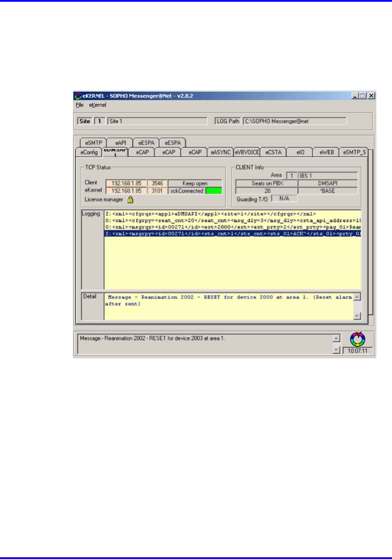Click the sckConnected status text

[x=187, y=191]
